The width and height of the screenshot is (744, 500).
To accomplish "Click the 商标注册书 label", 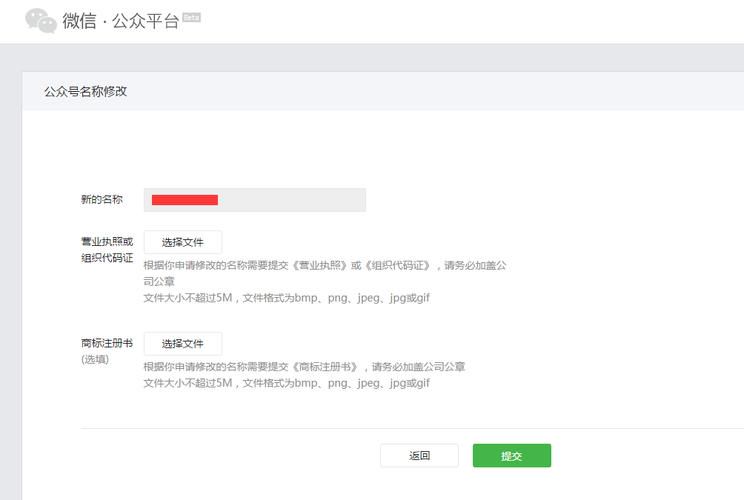I will [107, 343].
